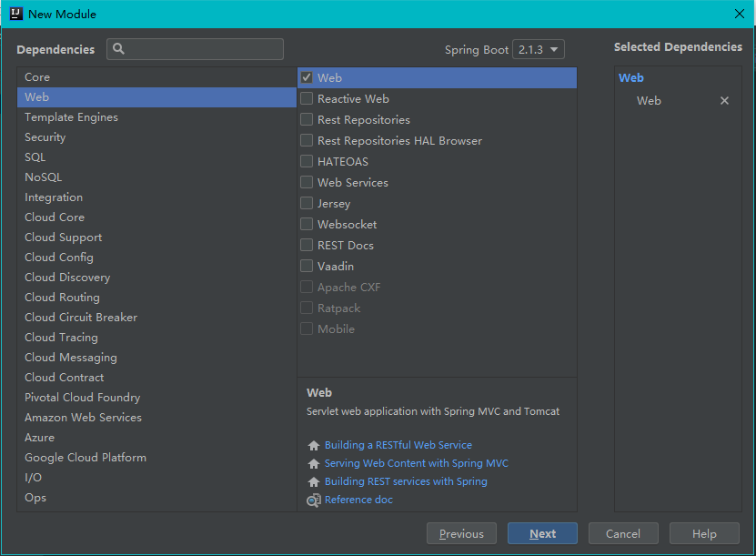The width and height of the screenshot is (756, 556).
Task: Select the Cloud Core category
Action: (x=156, y=217)
